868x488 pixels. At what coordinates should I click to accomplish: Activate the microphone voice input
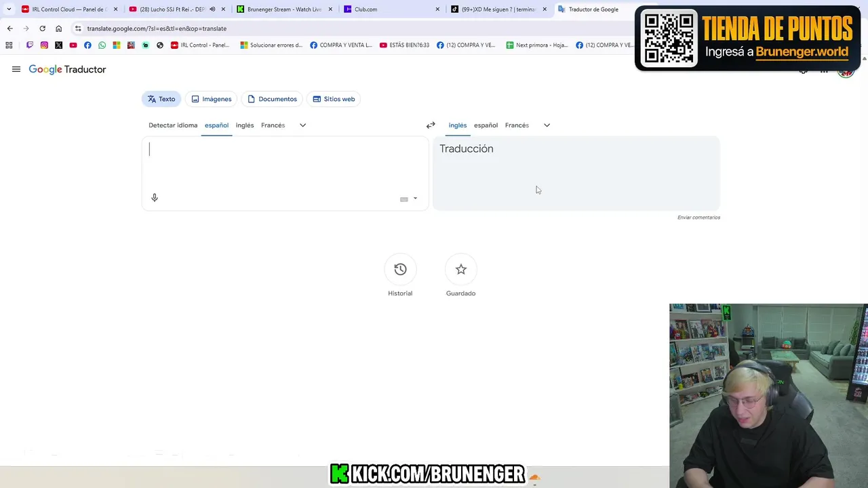[x=155, y=198]
